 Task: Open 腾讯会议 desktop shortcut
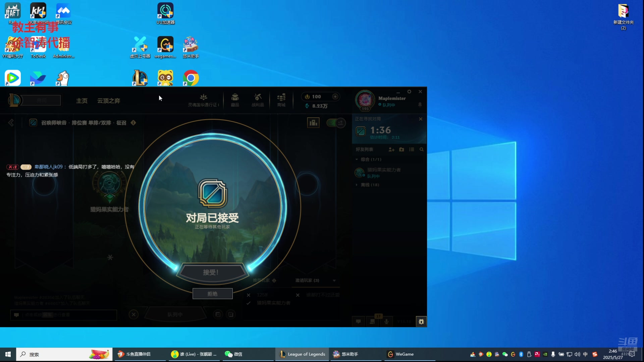pos(63,13)
